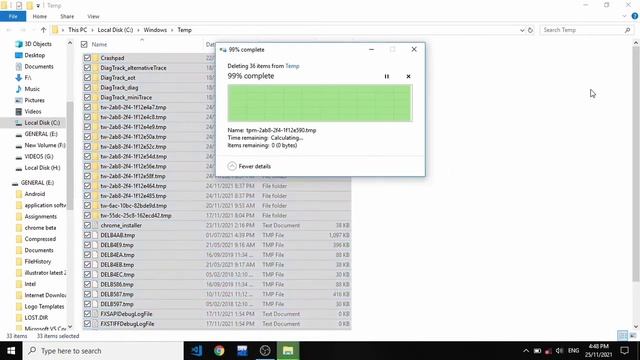Uncheck chrome_installer checkbox
This screenshot has height=360, width=640.
(x=87, y=225)
